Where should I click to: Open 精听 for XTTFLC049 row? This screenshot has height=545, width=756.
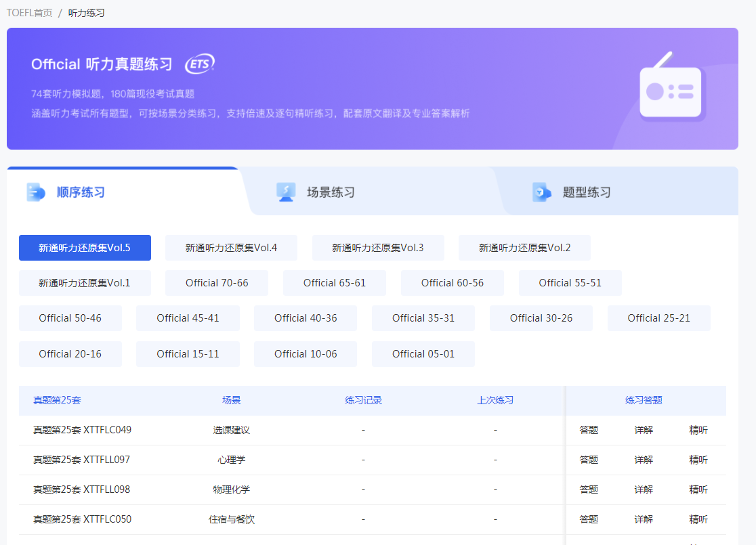(x=698, y=430)
